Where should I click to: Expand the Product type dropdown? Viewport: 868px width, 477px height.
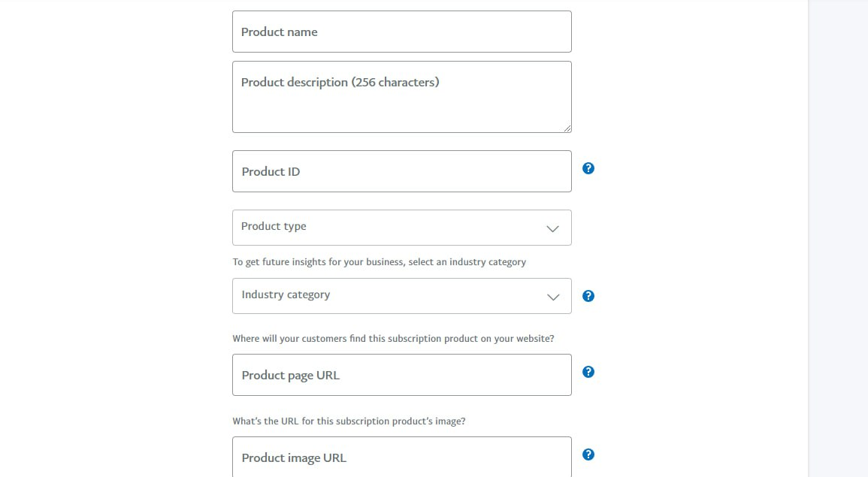401,228
